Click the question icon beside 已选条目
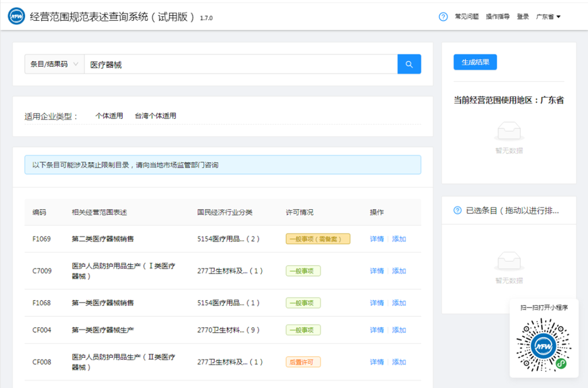The height and width of the screenshot is (388, 588). 458,210
